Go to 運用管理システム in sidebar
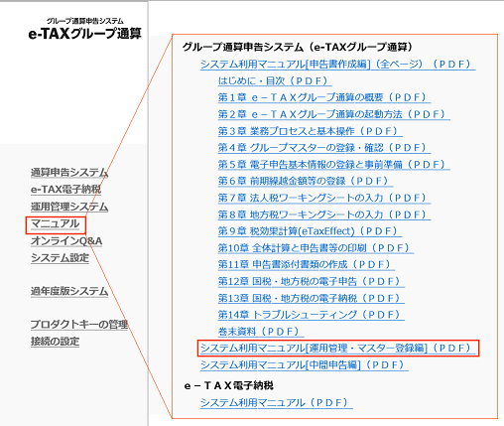 click(x=69, y=207)
